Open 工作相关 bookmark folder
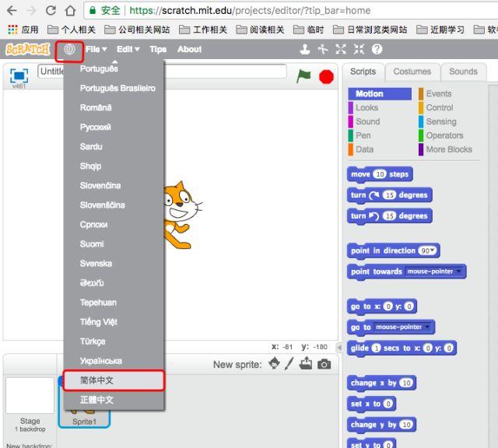The height and width of the screenshot is (448, 498). 203,30
